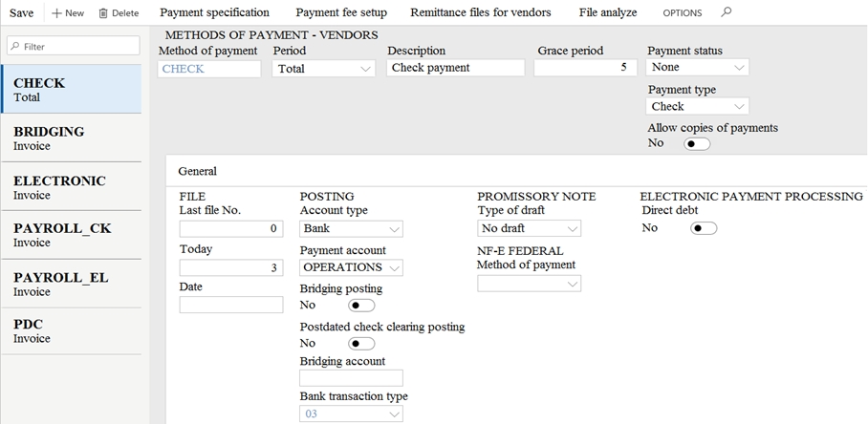Open the Payment specification menu
The width and height of the screenshot is (868, 424).
point(214,12)
